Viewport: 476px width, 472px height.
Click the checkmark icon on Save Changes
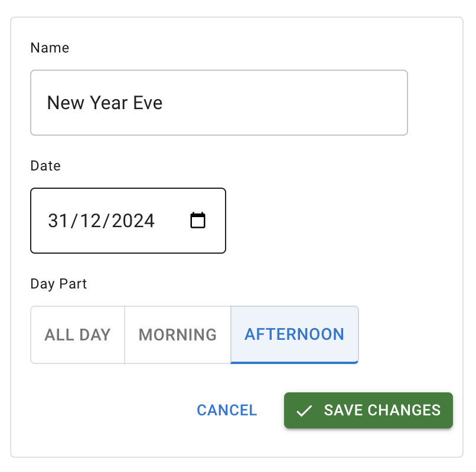[x=304, y=411]
